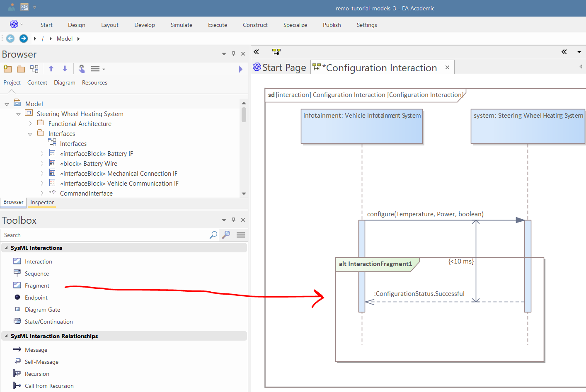Close the Configuration Interaction diagram tab
Screen dimensions: 586x392
click(x=447, y=68)
